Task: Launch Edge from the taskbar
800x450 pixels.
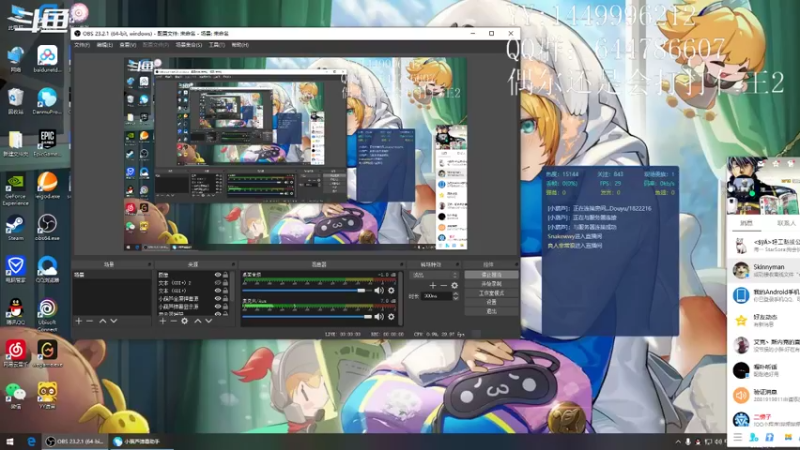Action: (31, 442)
